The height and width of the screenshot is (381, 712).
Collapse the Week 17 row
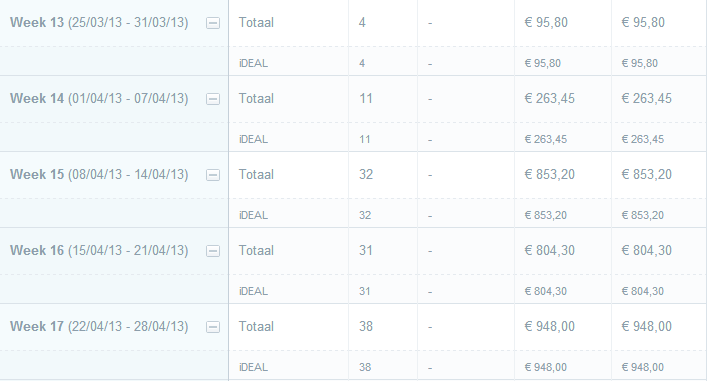213,327
